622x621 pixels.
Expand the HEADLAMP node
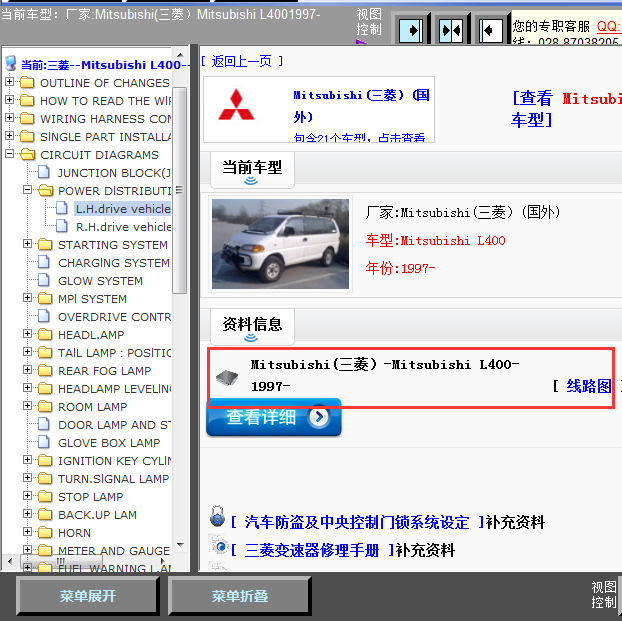[27, 333]
